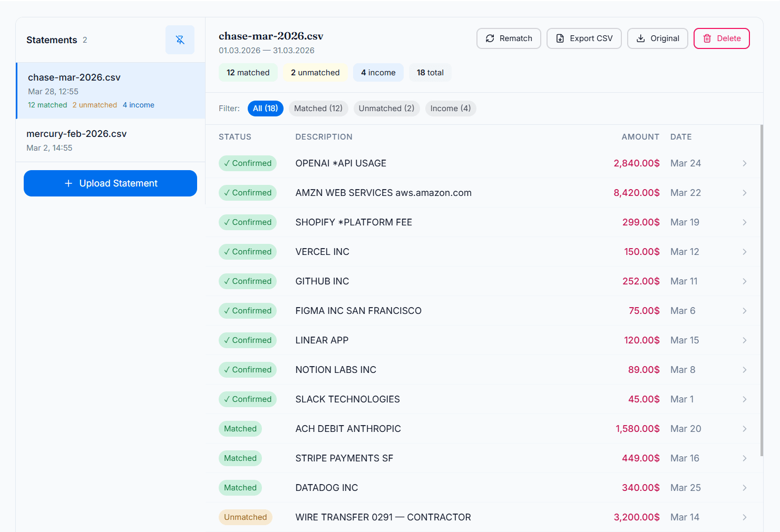Click the amount 3,200.00$
Screen dimensions: 780x532
click(637, 517)
